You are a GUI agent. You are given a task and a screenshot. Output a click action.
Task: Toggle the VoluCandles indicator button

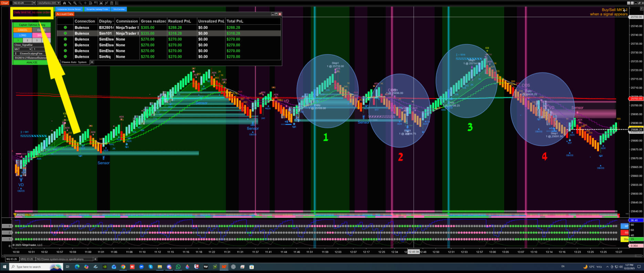point(119,9)
